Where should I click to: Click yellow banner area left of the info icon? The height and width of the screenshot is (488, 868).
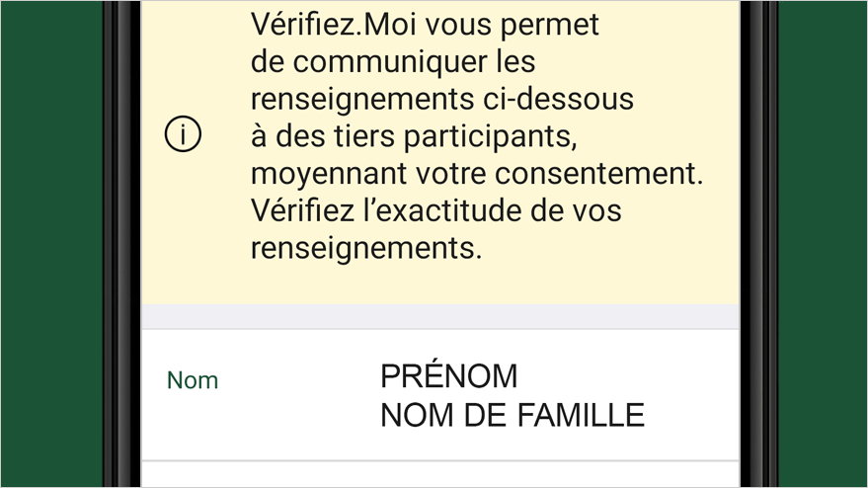153,134
